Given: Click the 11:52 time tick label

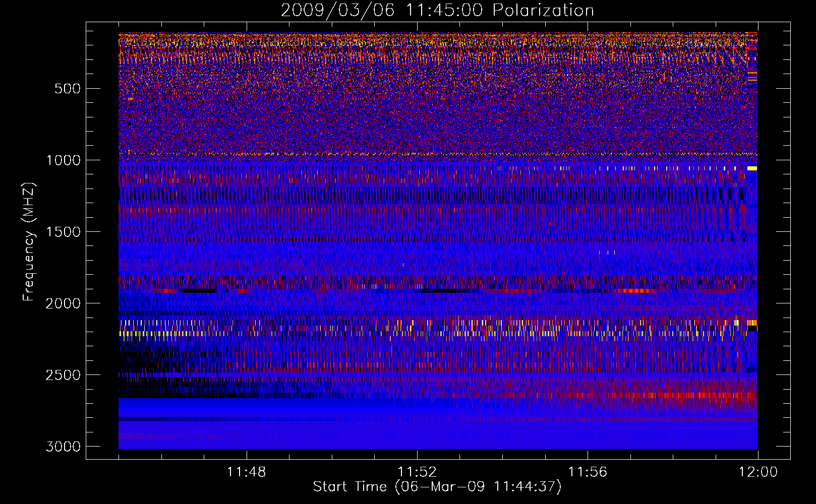Looking at the screenshot, I should point(417,472).
